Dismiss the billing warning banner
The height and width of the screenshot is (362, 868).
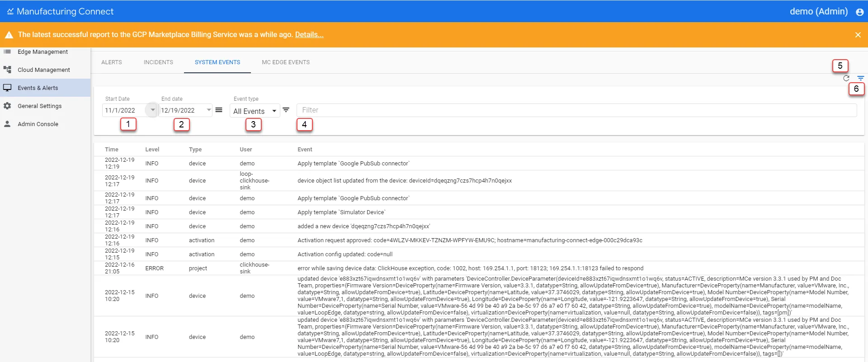tap(858, 35)
